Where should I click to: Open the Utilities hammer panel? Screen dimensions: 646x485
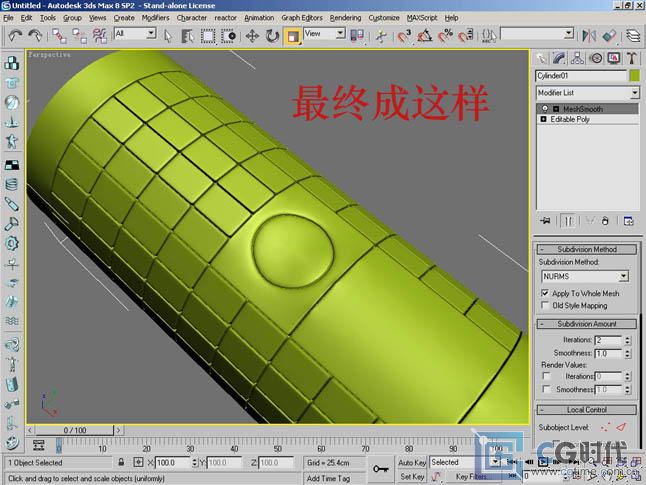point(632,59)
